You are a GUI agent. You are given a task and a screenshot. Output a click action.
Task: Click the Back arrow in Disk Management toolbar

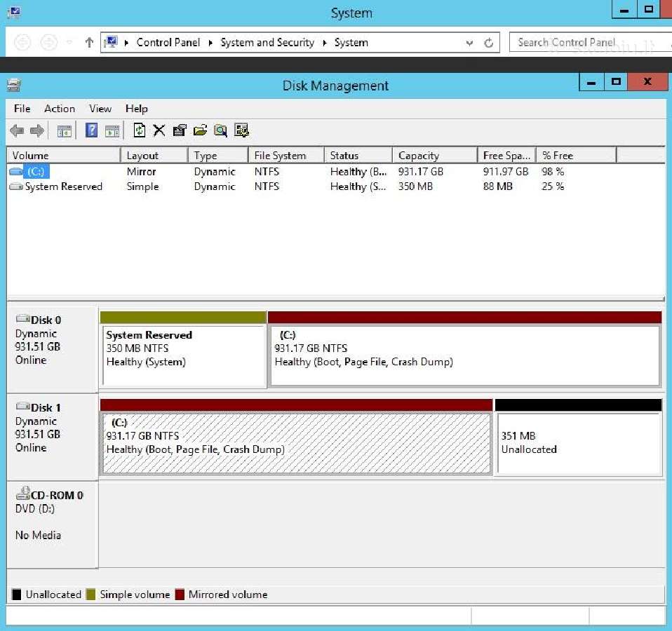tap(17, 130)
